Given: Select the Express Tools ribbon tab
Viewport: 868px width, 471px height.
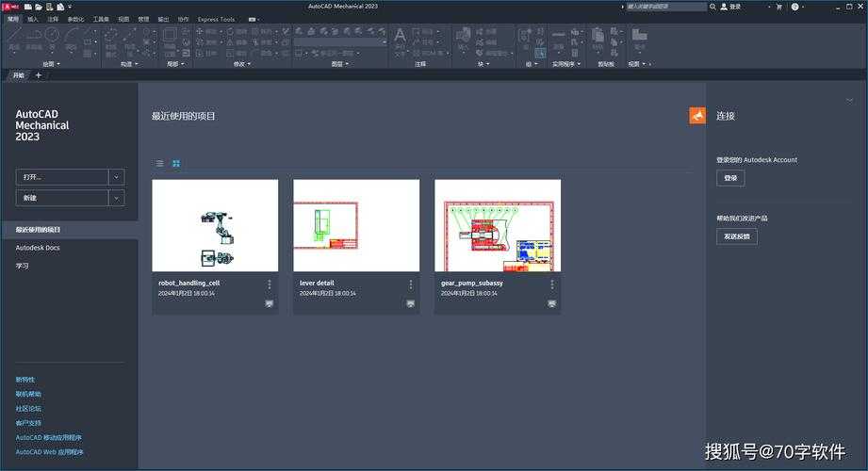Looking at the screenshot, I should click(x=216, y=19).
